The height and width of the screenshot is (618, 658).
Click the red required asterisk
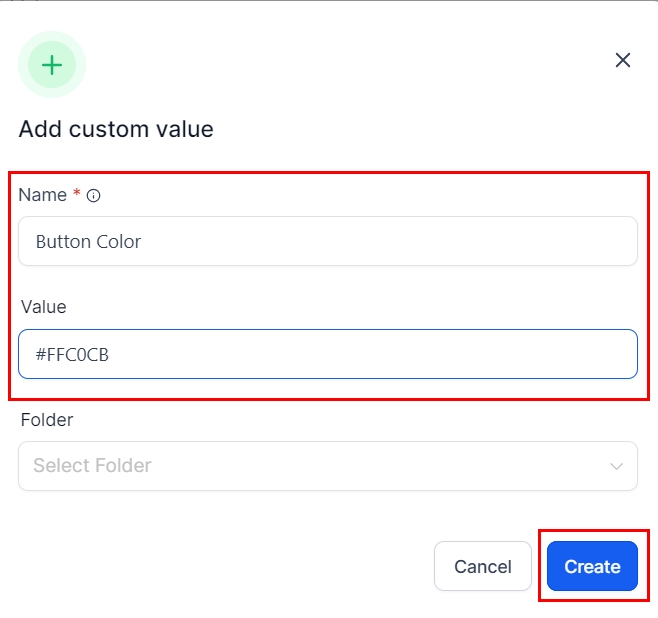point(77,194)
